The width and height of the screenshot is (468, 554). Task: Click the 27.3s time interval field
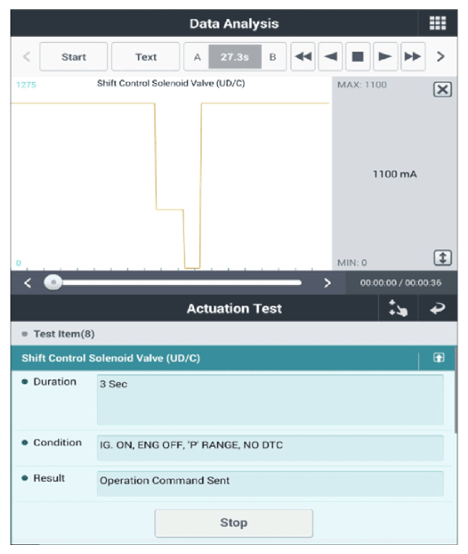coord(235,57)
